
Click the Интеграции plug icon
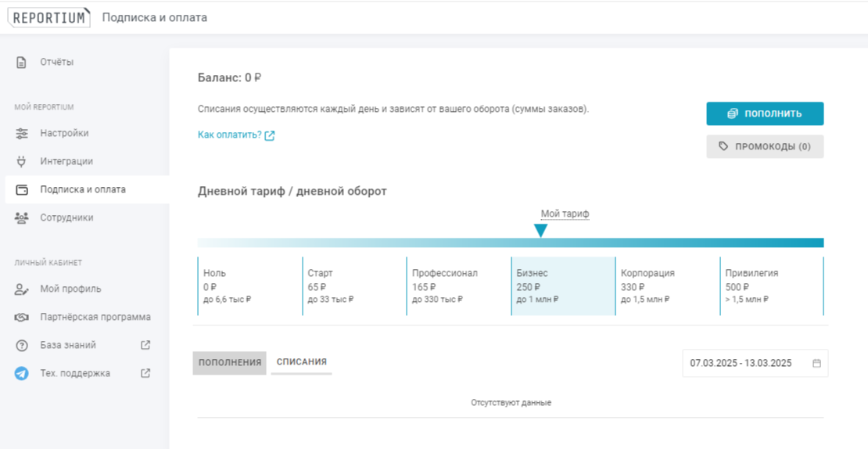point(22,162)
